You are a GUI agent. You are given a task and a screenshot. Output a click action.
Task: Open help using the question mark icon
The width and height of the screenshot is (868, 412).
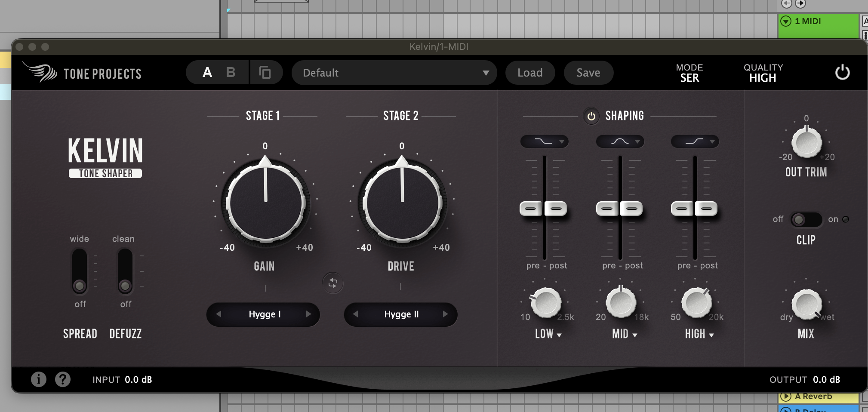(x=63, y=379)
